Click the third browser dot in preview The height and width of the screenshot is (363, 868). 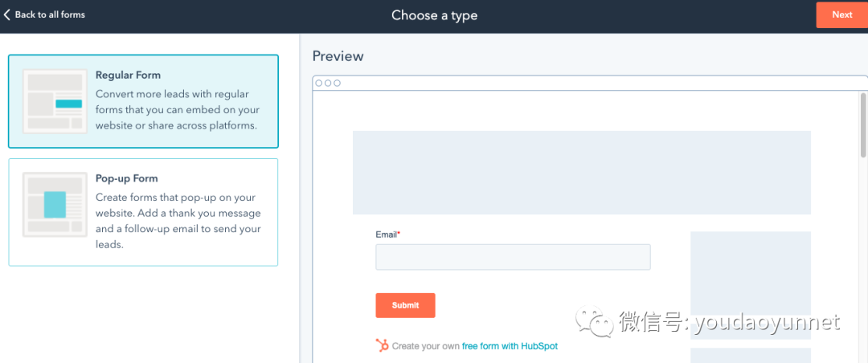[x=337, y=83]
